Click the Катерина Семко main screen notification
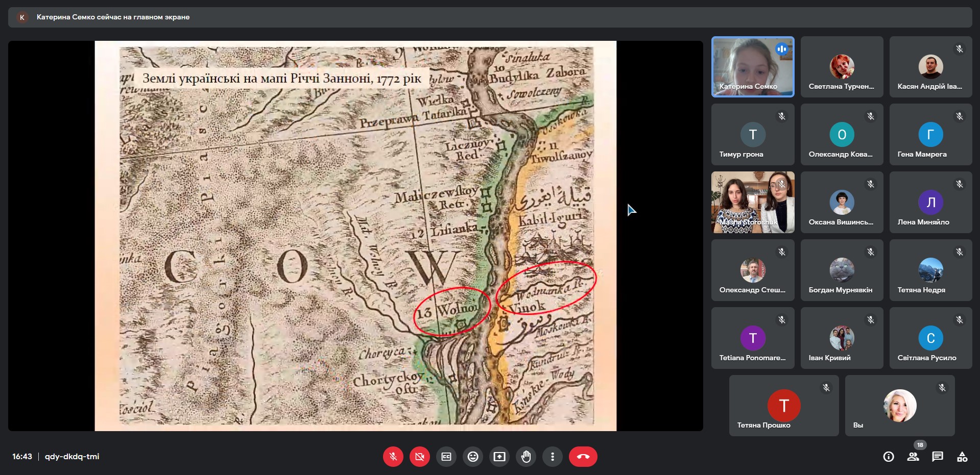Viewport: 980px width, 475px height. 113,17
